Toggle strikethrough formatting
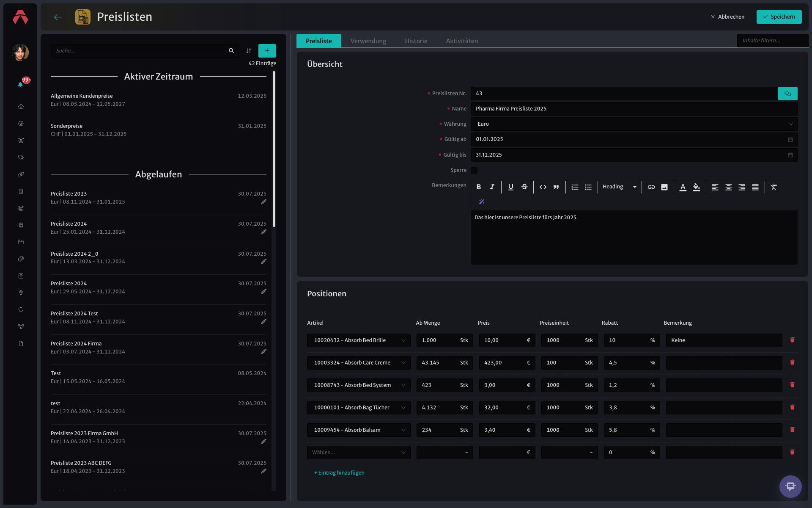Screen dimensions: 812x508 pyautogui.click(x=524, y=187)
